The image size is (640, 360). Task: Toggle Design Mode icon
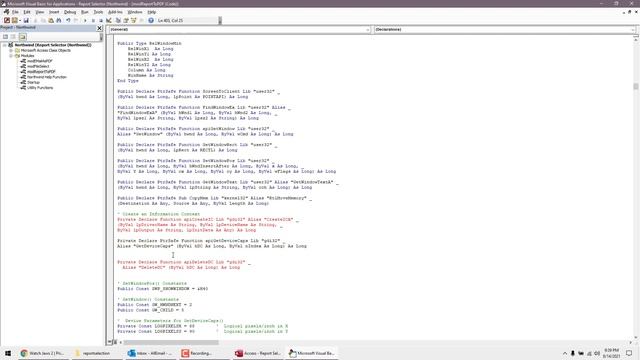point(109,20)
